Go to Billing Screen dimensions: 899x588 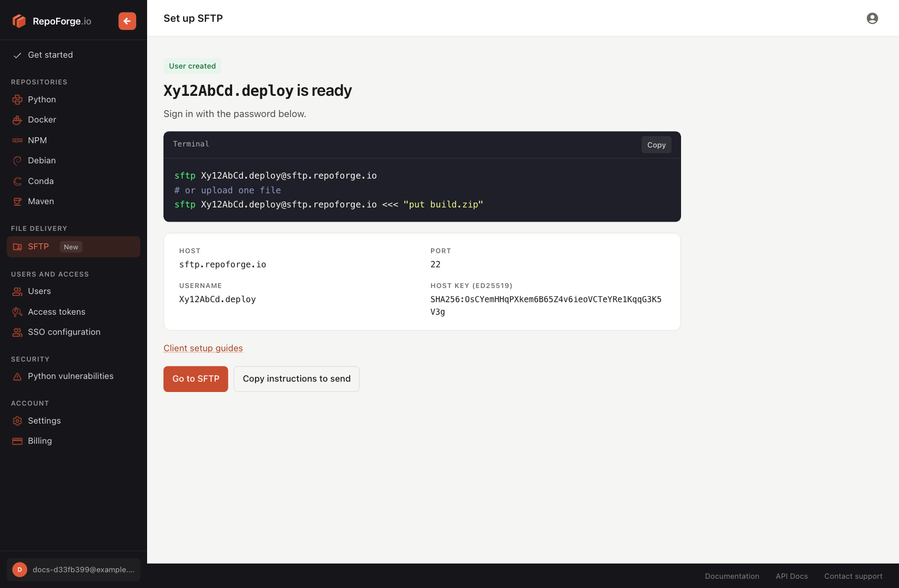pos(74,441)
